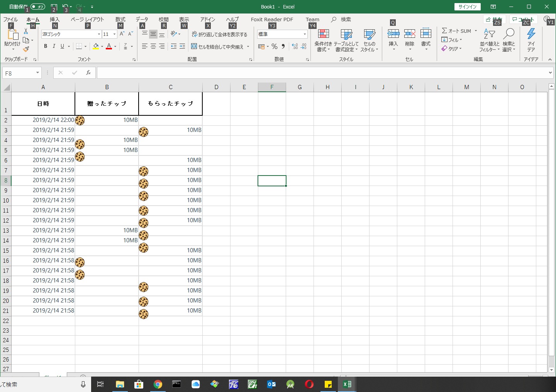Click the Format as Table icon

point(346,35)
